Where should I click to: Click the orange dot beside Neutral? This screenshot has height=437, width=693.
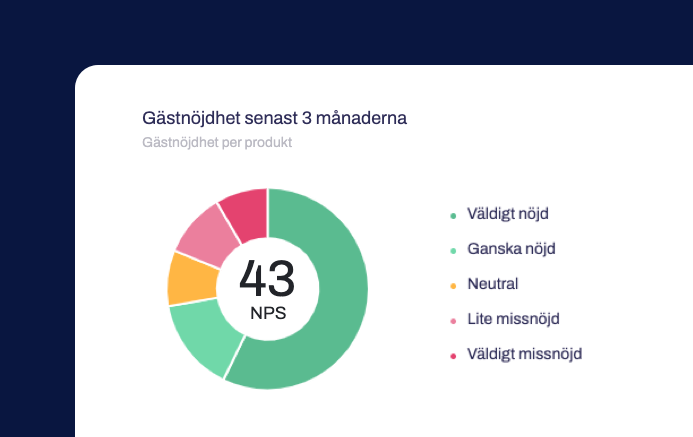pos(453,286)
